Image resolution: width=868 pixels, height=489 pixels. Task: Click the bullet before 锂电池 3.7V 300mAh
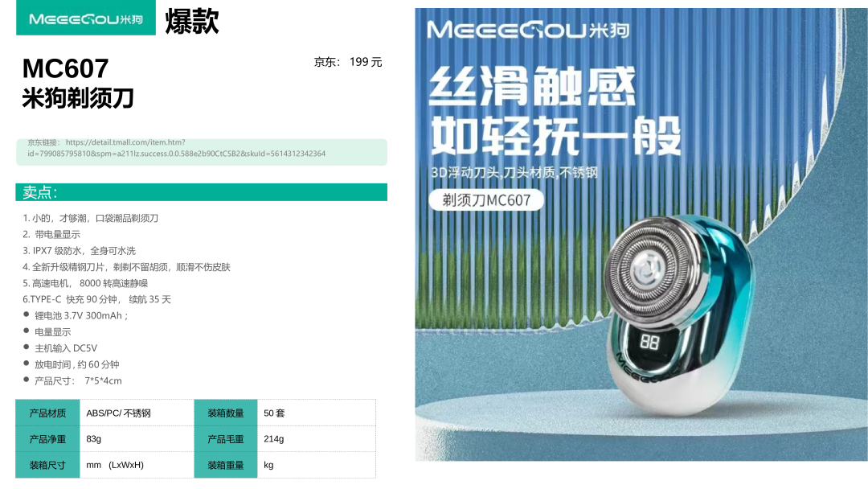click(26, 314)
